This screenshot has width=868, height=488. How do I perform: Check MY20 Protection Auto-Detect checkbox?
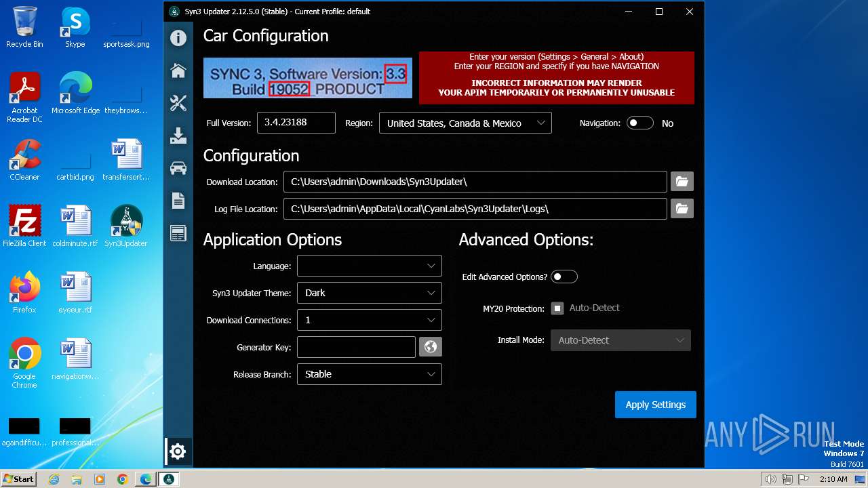click(557, 308)
